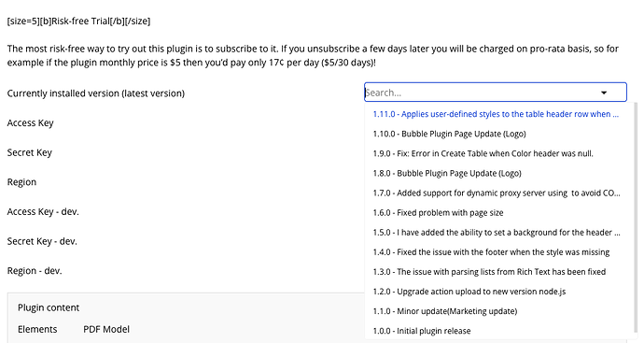Click the Access Key label
Viewport: 644px width, 343px height.
click(x=31, y=123)
